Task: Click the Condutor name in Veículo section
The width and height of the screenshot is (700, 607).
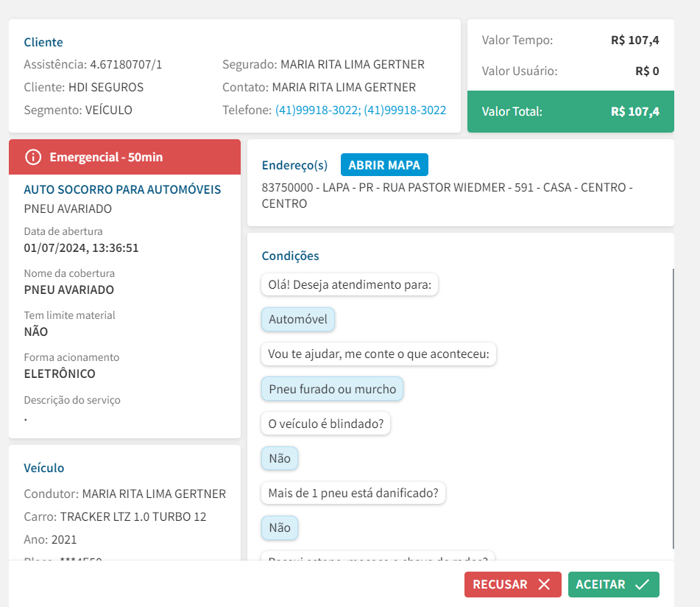Action: pyautogui.click(x=154, y=494)
